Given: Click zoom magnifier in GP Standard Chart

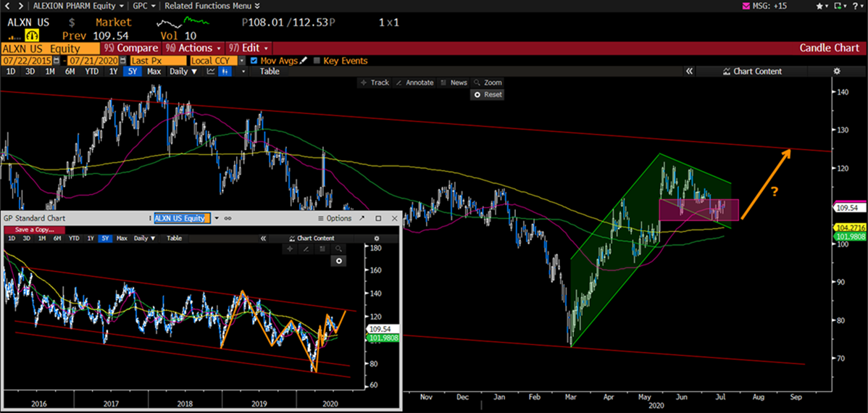Looking at the screenshot, I should 339,249.
